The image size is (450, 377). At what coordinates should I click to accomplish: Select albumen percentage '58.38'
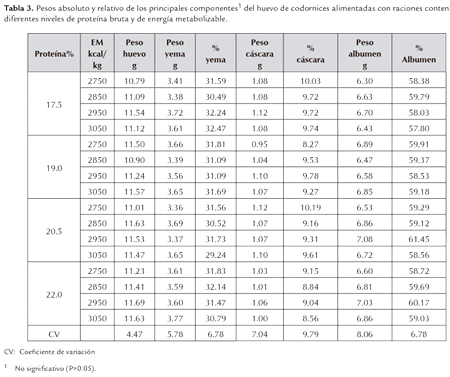419,81
